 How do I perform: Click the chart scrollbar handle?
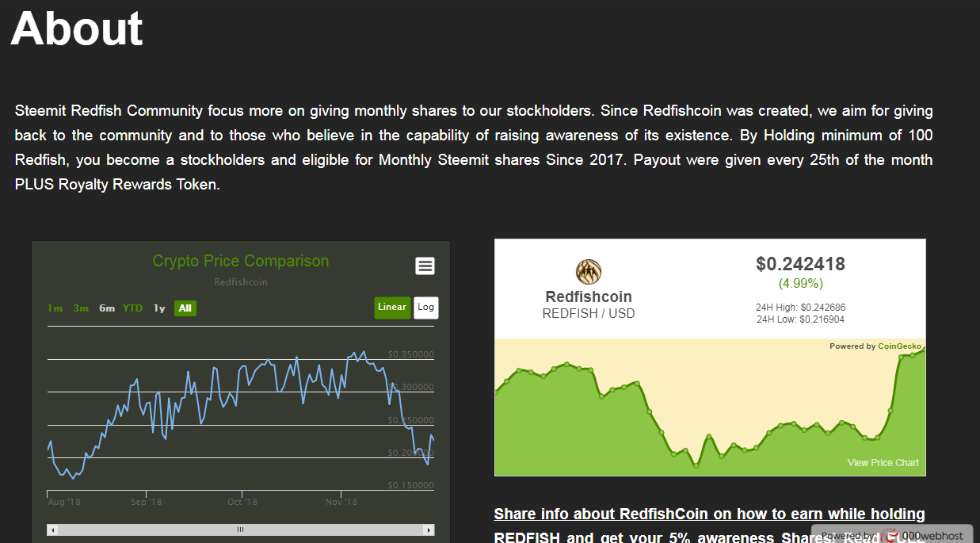(x=241, y=530)
